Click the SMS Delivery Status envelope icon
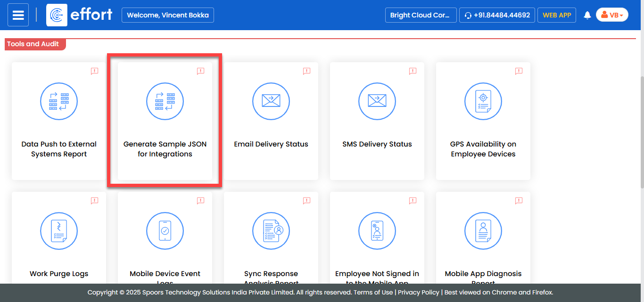The height and width of the screenshot is (302, 644). point(377,101)
